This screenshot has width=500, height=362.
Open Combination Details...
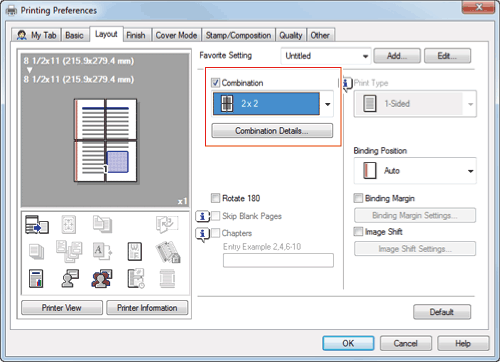pyautogui.click(x=272, y=131)
